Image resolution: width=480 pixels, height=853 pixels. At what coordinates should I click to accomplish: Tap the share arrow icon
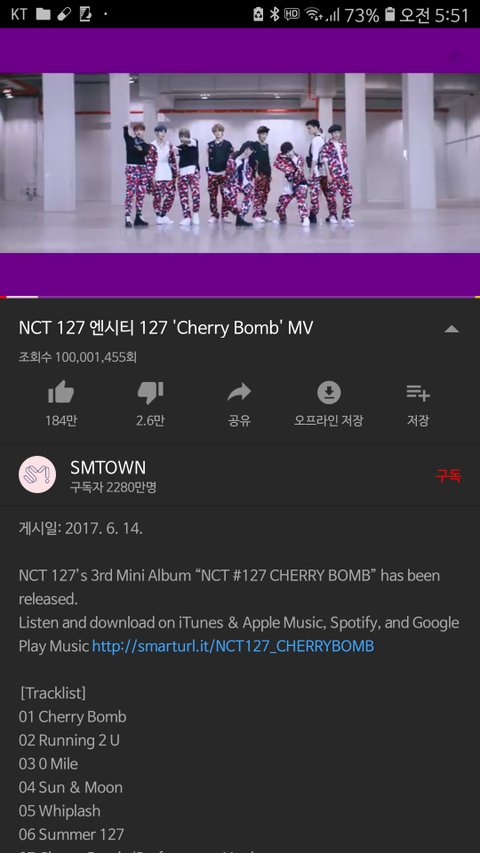pyautogui.click(x=239, y=392)
